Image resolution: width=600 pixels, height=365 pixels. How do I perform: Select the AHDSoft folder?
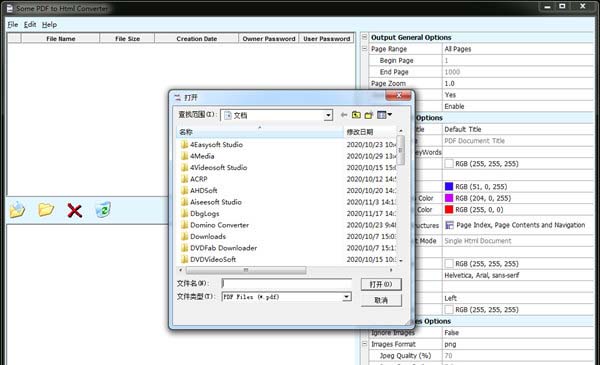[x=199, y=191]
